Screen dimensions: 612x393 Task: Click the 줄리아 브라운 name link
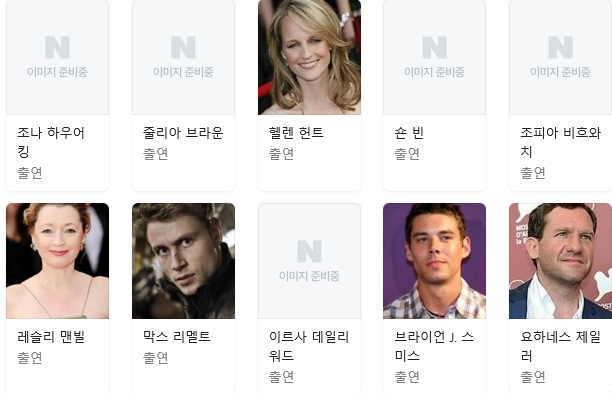pos(183,133)
